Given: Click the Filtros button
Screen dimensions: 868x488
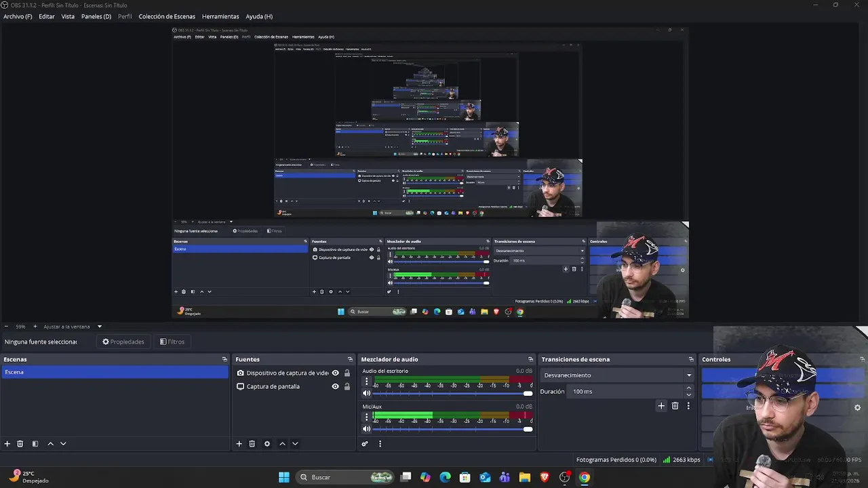Looking at the screenshot, I should click(172, 342).
